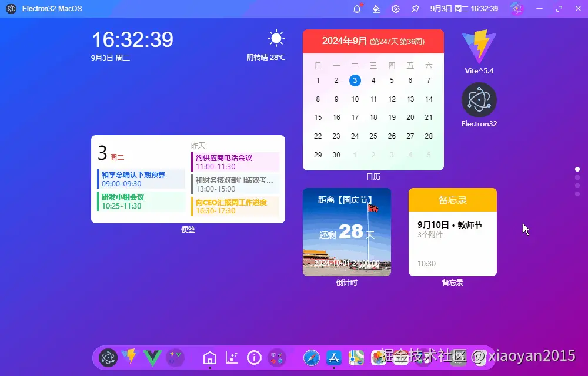Open the home icon in the dock
Viewport: 588px width, 376px height.
[x=210, y=358]
